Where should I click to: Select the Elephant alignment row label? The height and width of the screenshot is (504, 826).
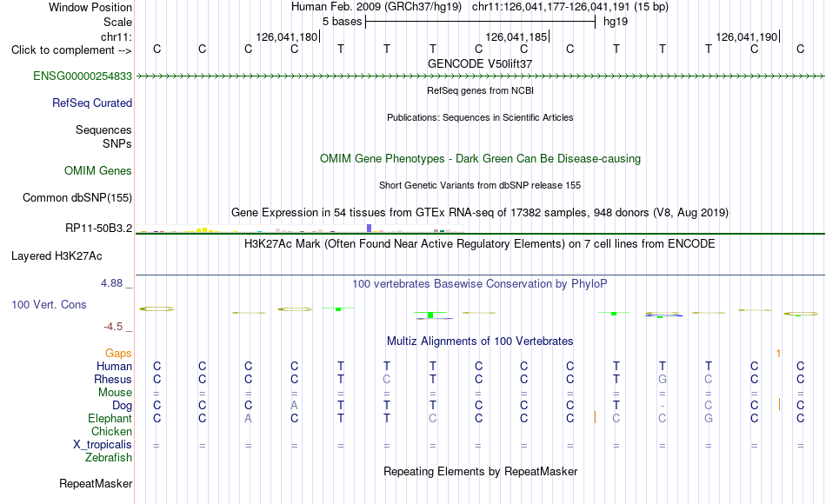(110, 419)
